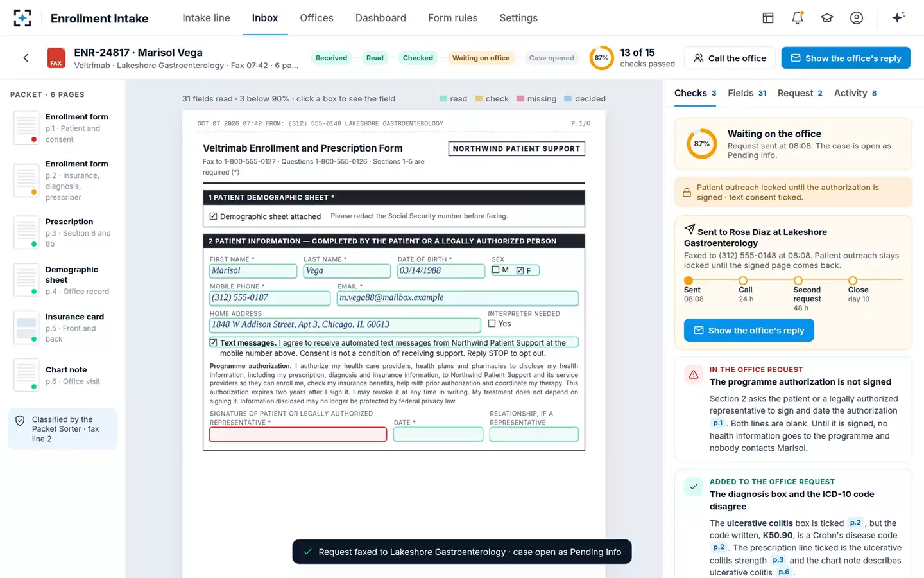
Task: Click the green checkmark on added request
Action: click(x=694, y=487)
